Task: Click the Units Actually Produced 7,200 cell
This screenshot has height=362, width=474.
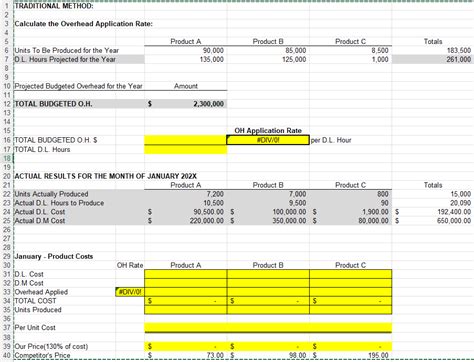Action: [x=186, y=194]
